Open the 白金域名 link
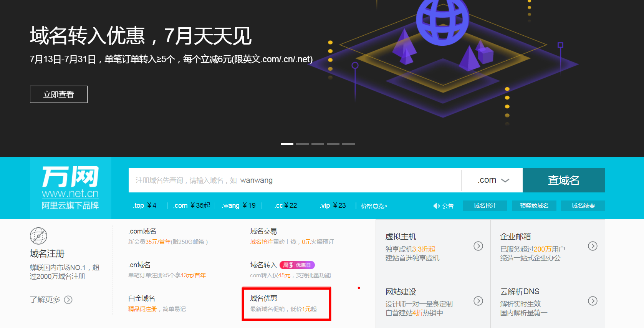 coord(142,298)
